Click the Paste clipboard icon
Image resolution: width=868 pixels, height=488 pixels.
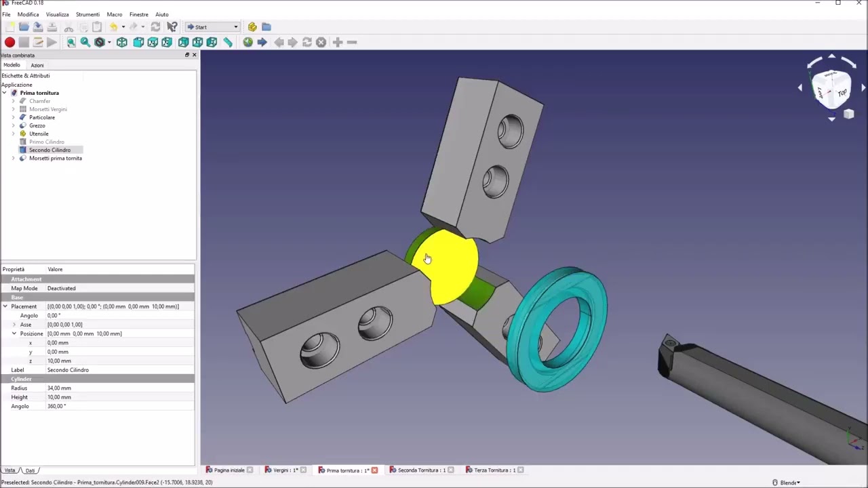(97, 27)
